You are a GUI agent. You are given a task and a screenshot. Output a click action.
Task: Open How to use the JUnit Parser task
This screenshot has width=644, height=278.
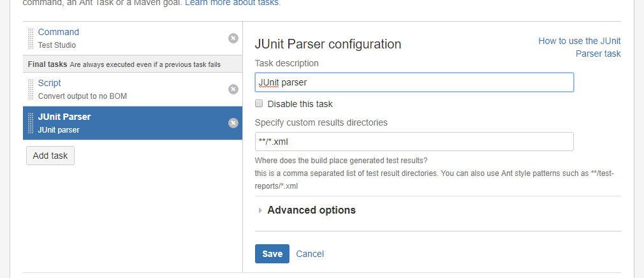[x=580, y=47]
